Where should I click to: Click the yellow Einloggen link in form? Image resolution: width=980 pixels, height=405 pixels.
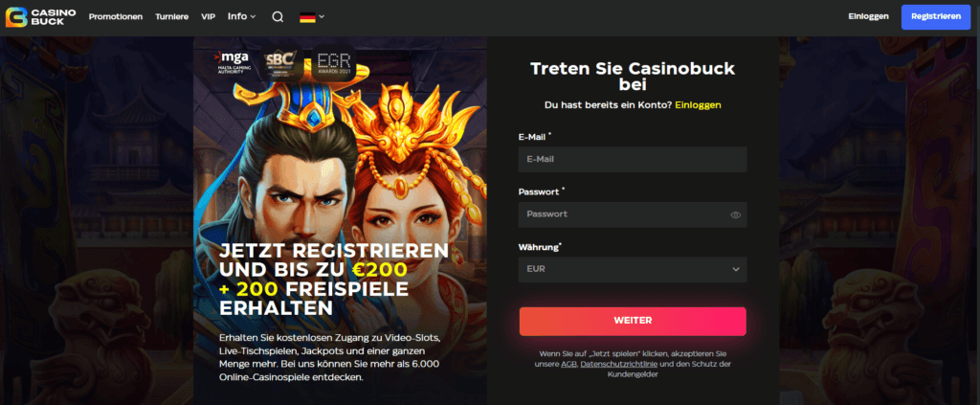pyautogui.click(x=698, y=105)
